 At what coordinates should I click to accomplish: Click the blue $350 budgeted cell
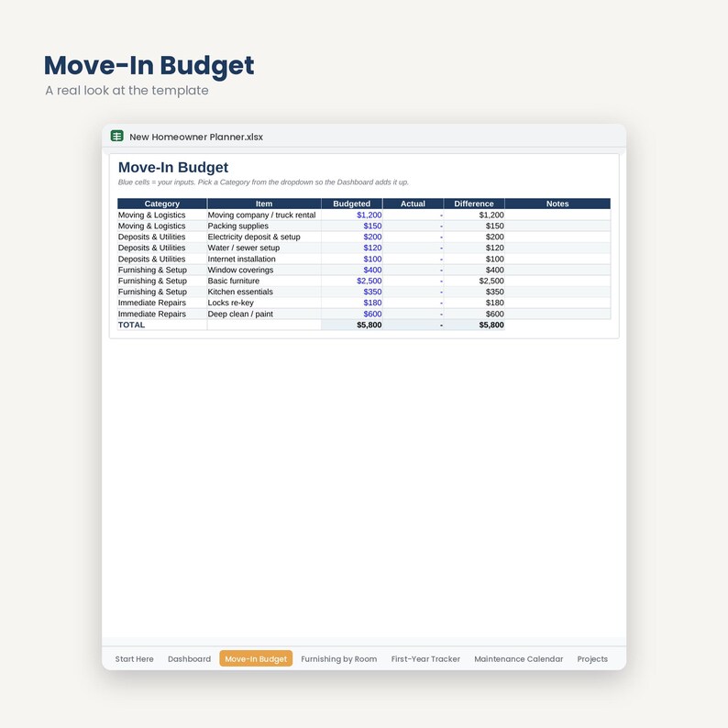352,292
